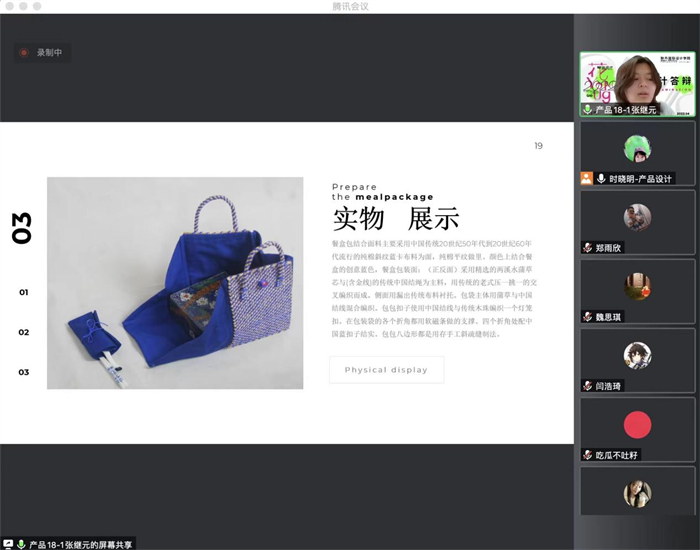Select the bottom partially visible participant avatar
Viewport: 700px width, 550px height.
click(x=637, y=494)
